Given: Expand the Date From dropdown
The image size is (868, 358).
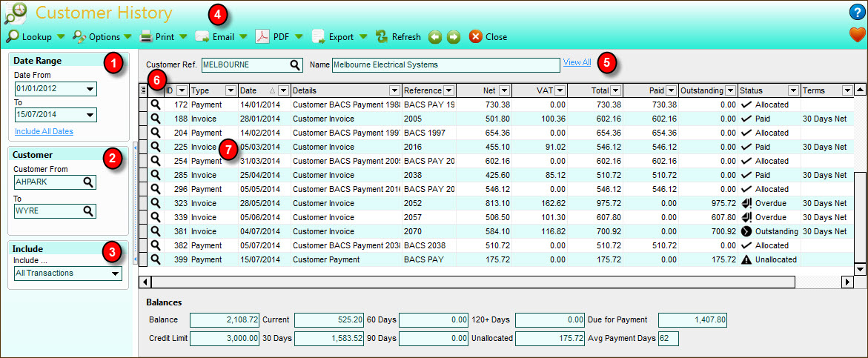Looking at the screenshot, I should [90, 90].
